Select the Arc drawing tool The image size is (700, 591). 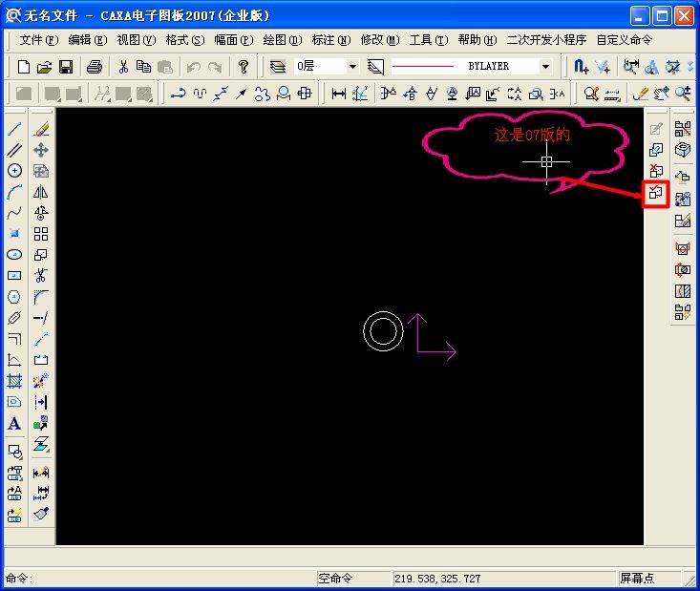[14, 192]
